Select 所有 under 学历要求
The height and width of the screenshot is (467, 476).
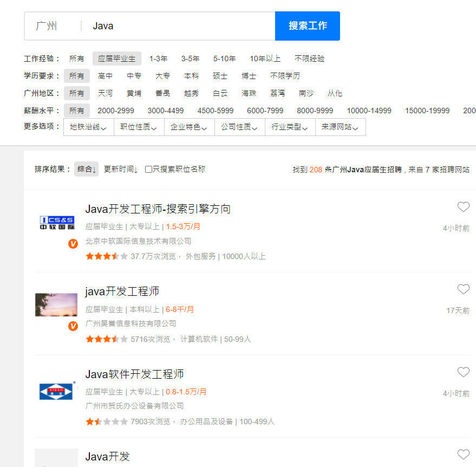click(77, 76)
